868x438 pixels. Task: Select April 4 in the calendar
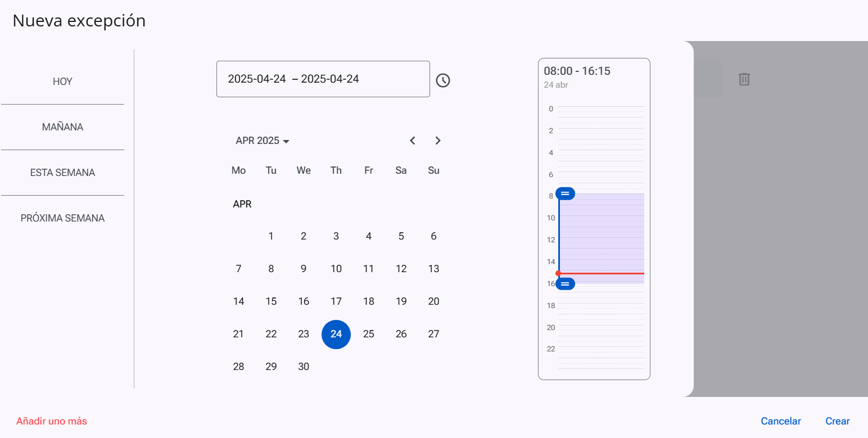click(x=369, y=236)
